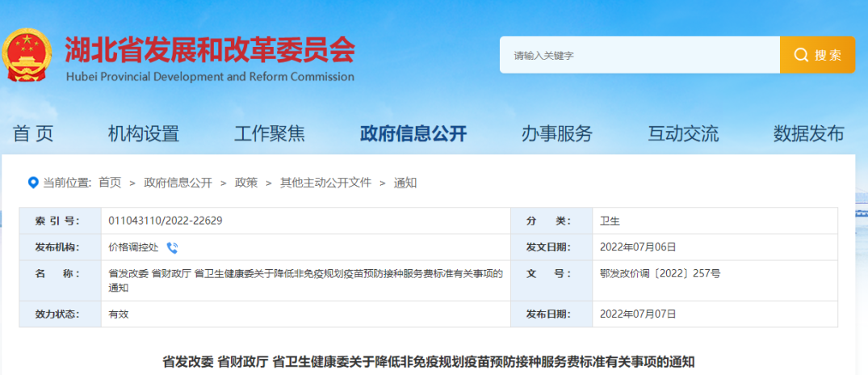This screenshot has height=375, width=868.
Task: Open the 机构设置 navigation menu
Action: click(144, 133)
